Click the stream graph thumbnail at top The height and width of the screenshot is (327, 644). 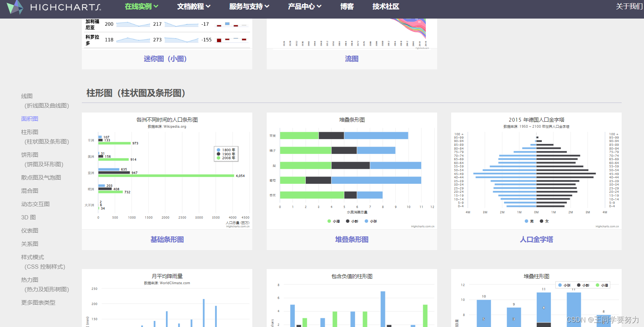coord(352,33)
